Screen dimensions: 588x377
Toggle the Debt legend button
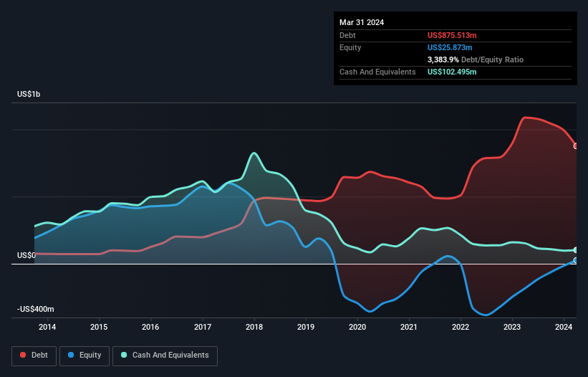[x=34, y=355]
